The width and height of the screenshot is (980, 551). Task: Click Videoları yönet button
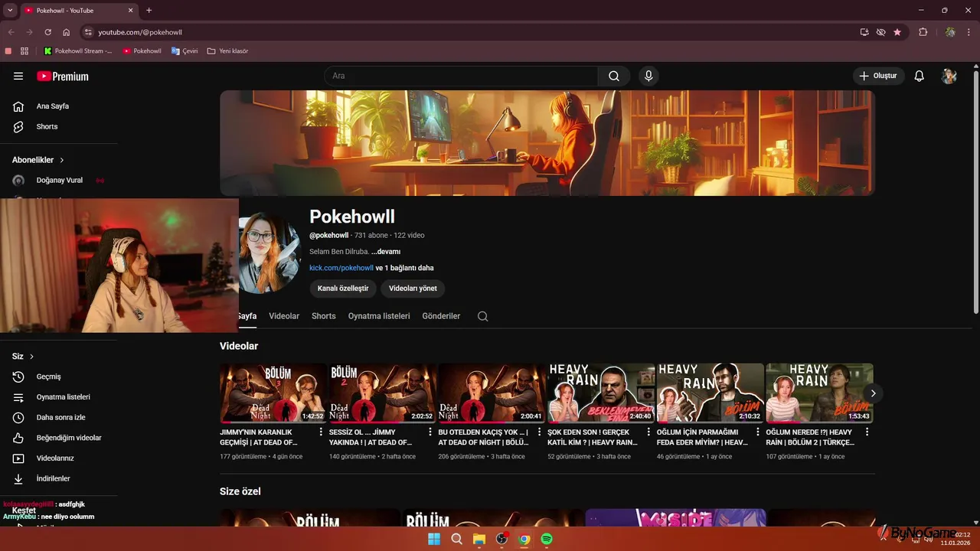(413, 289)
